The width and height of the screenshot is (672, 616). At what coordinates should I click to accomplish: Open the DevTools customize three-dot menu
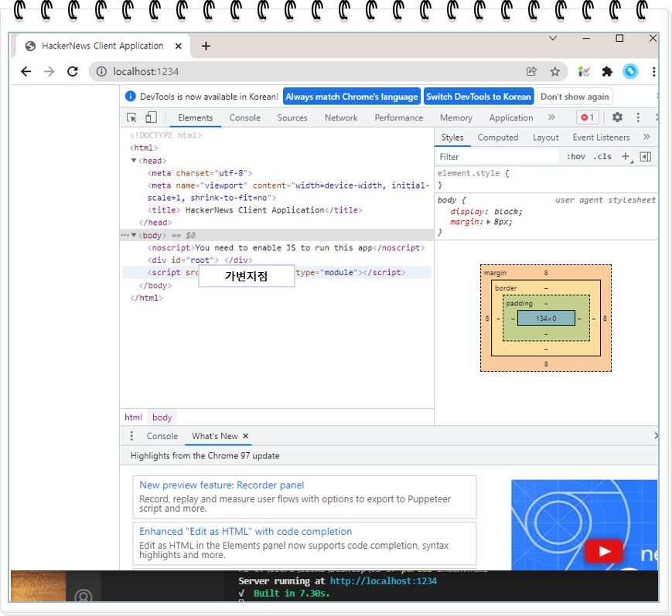tap(638, 117)
